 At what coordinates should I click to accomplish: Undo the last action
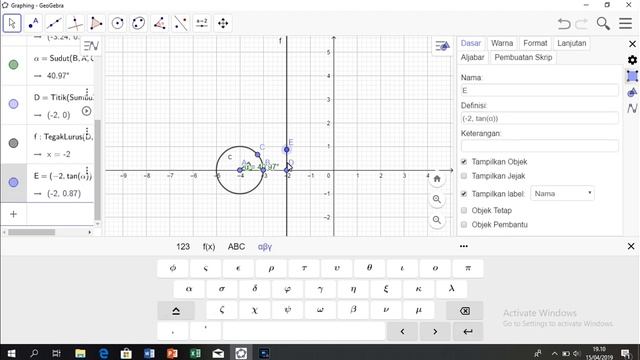point(564,24)
